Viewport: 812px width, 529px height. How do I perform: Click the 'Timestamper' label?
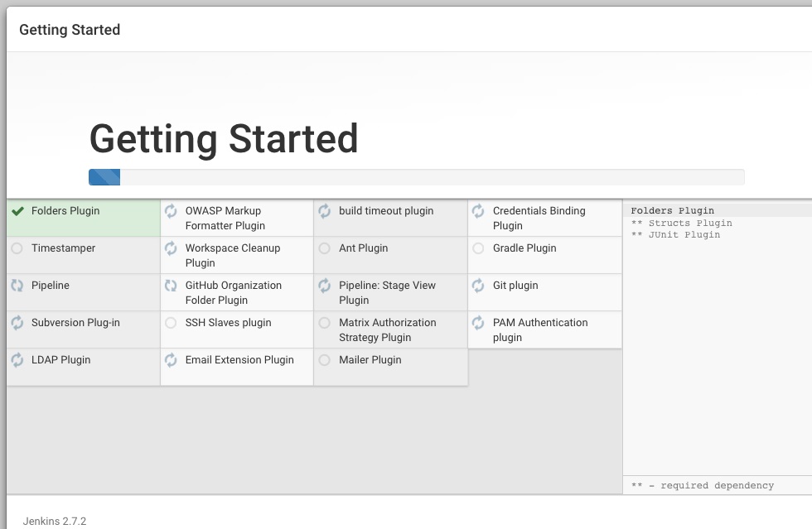coord(64,248)
